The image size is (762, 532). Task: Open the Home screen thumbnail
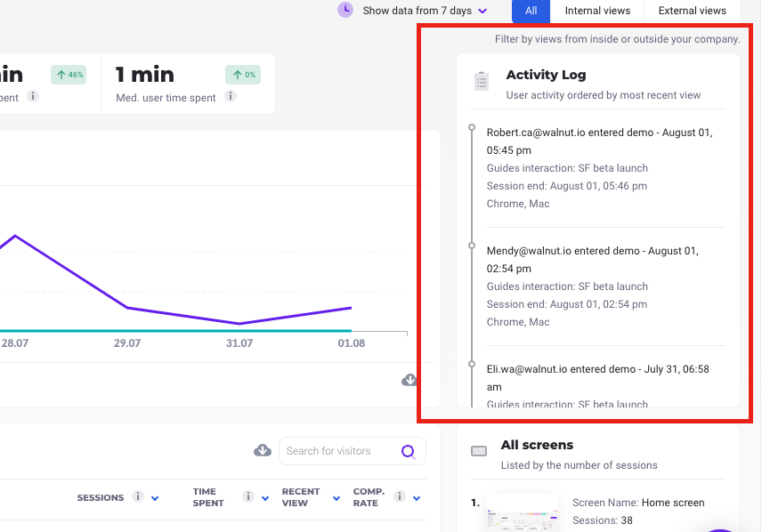tap(523, 512)
